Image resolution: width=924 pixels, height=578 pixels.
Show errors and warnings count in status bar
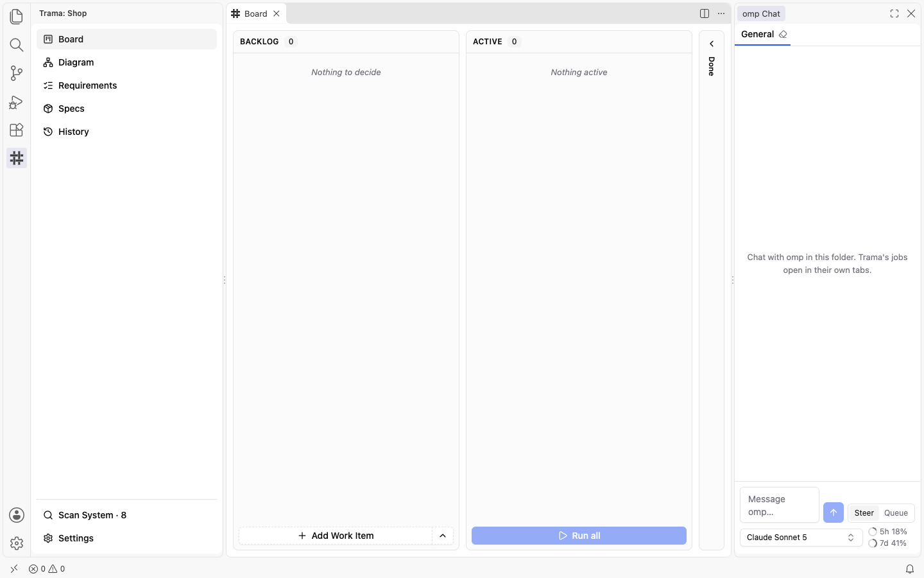(47, 569)
